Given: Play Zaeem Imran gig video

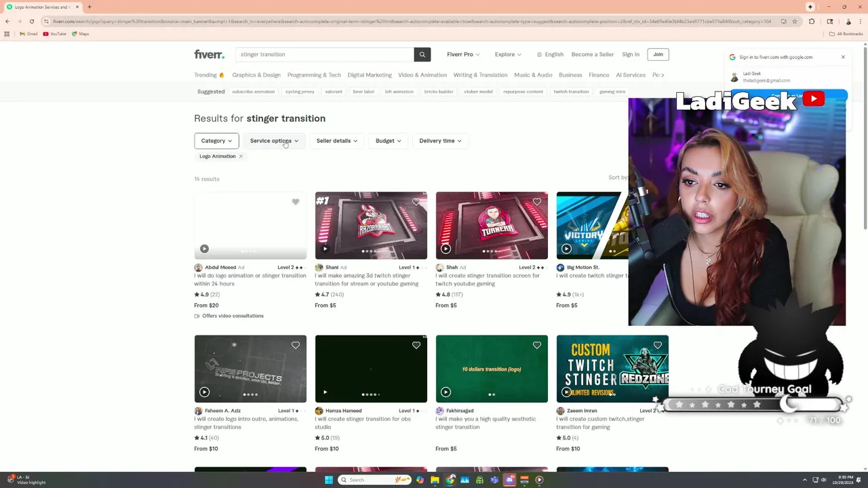Looking at the screenshot, I should pyautogui.click(x=566, y=392).
